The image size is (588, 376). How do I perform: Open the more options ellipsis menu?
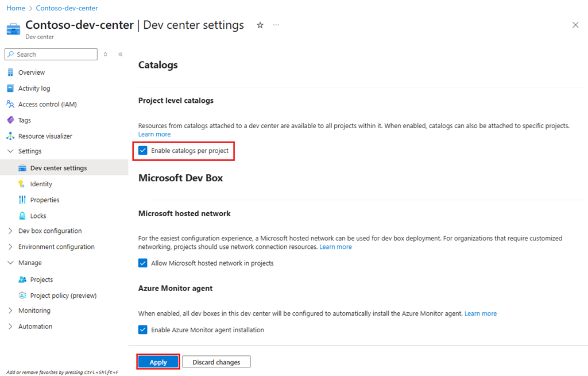(276, 25)
